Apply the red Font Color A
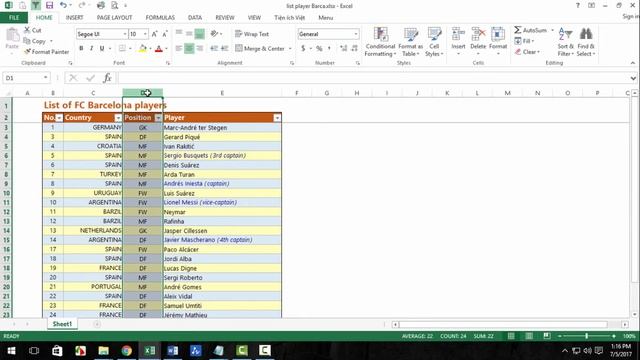Image resolution: width=640 pixels, height=360 pixels. coord(159,49)
